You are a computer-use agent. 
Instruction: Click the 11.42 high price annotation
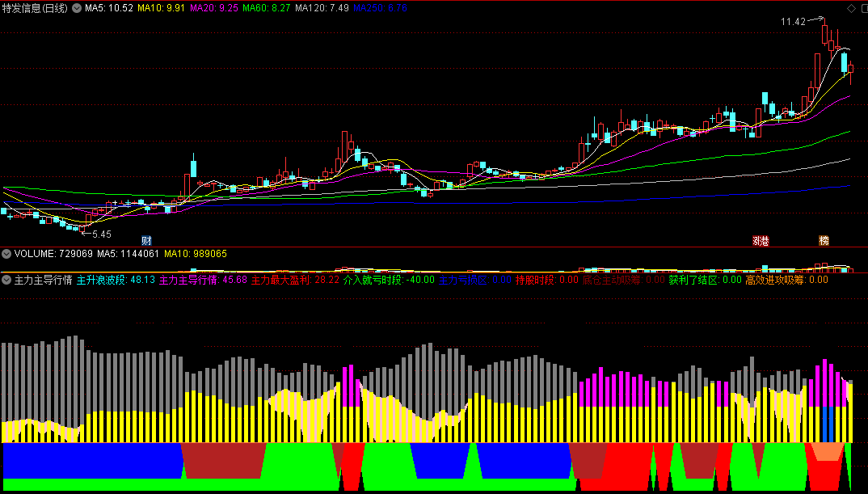pyautogui.click(x=793, y=22)
